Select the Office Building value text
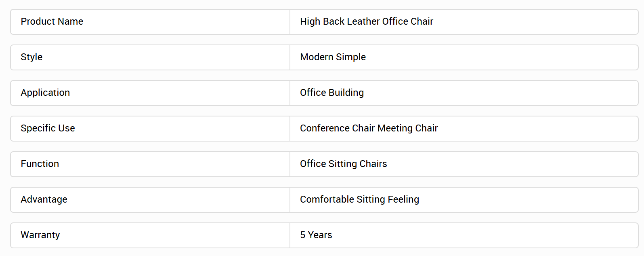The width and height of the screenshot is (644, 256). (331, 93)
